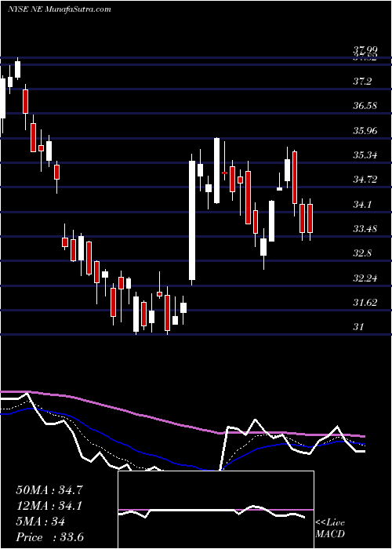Screen dimensions: 392x549
Task: Click the 31 price axis label
Action: click(x=359, y=327)
